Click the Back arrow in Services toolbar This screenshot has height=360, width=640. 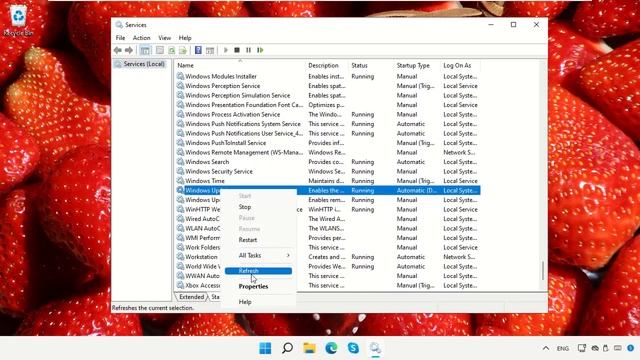click(118, 50)
